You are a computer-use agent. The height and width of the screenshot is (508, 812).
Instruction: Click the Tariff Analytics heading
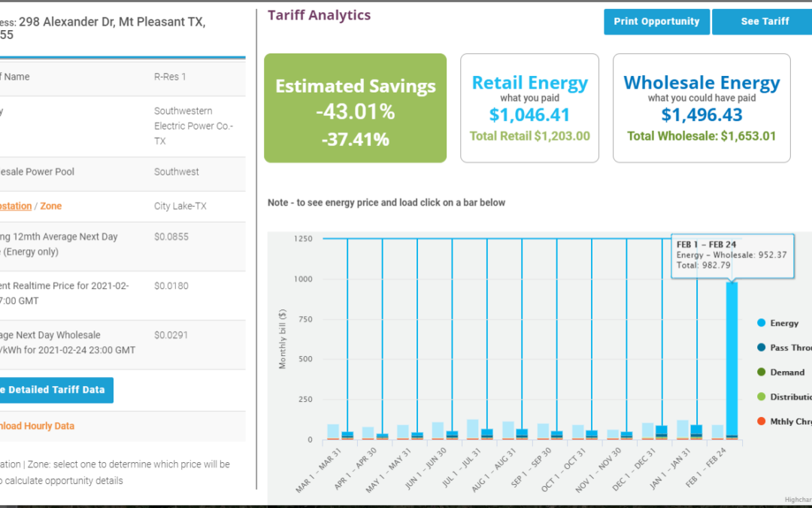319,15
